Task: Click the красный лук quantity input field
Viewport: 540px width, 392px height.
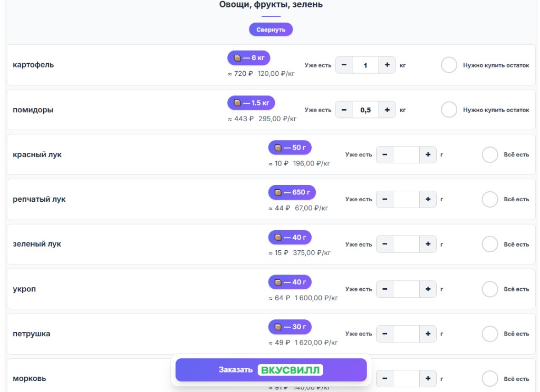Action: point(407,154)
